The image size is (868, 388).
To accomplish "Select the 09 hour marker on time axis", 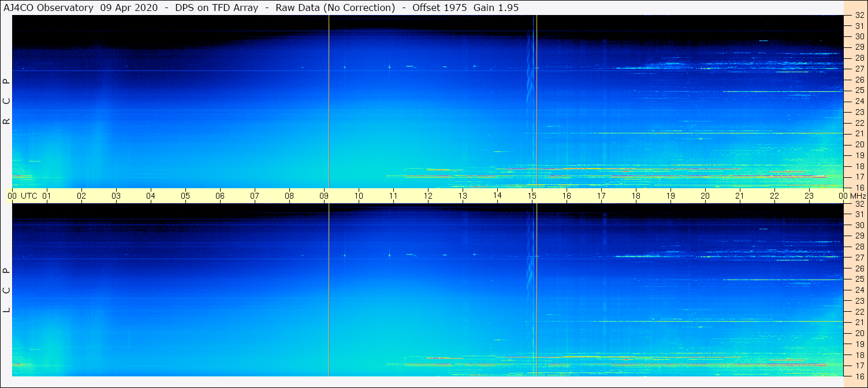I will click(324, 196).
